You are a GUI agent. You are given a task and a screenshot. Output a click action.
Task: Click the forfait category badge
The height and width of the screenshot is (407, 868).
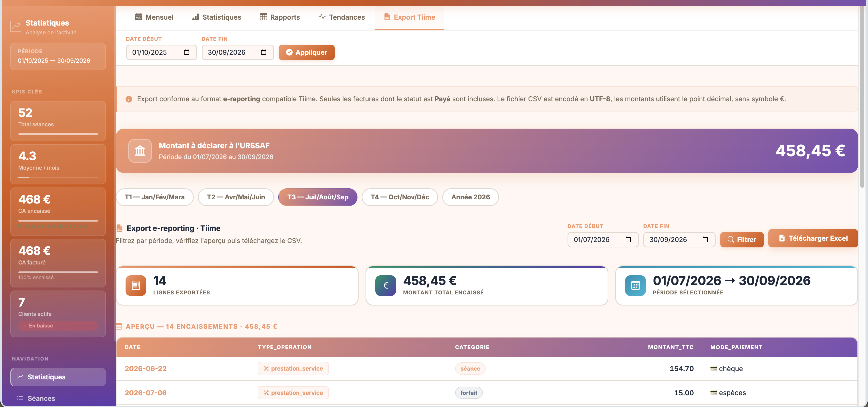pos(469,393)
